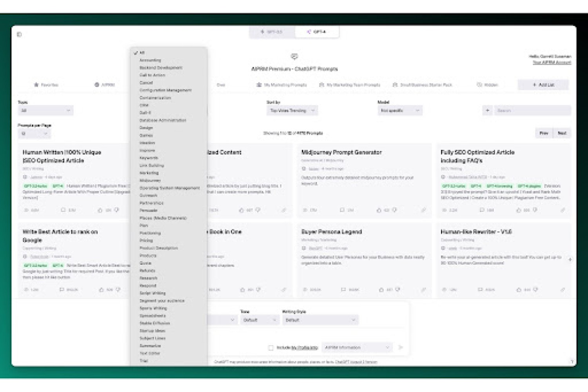
Task: Open the Human-like Rewriter prompt title
Action: 476,232
